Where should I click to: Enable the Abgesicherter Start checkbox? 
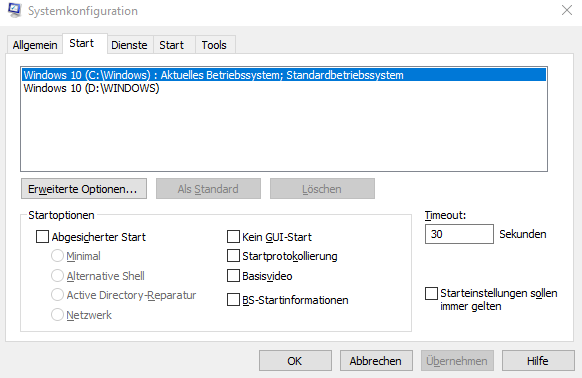coord(42,237)
